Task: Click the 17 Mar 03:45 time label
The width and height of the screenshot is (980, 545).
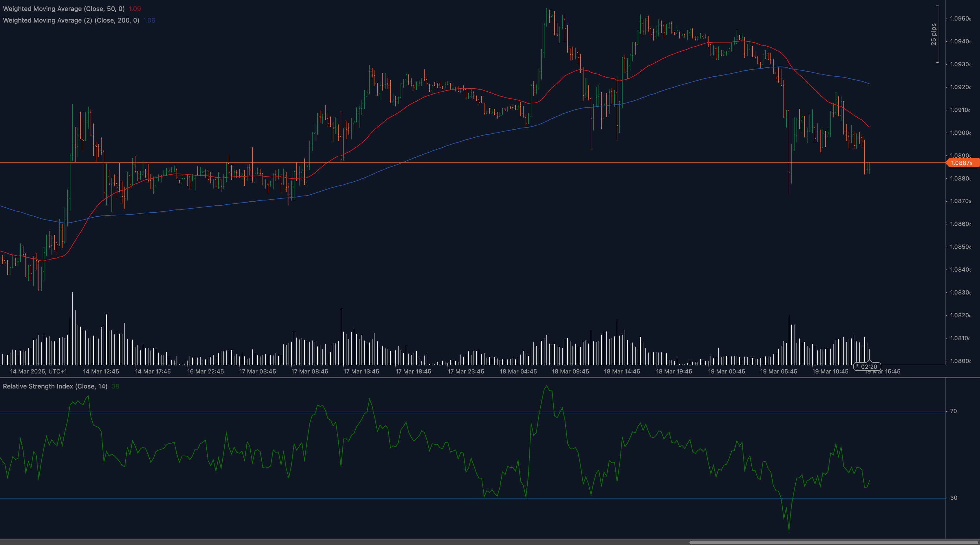Action: tap(258, 371)
